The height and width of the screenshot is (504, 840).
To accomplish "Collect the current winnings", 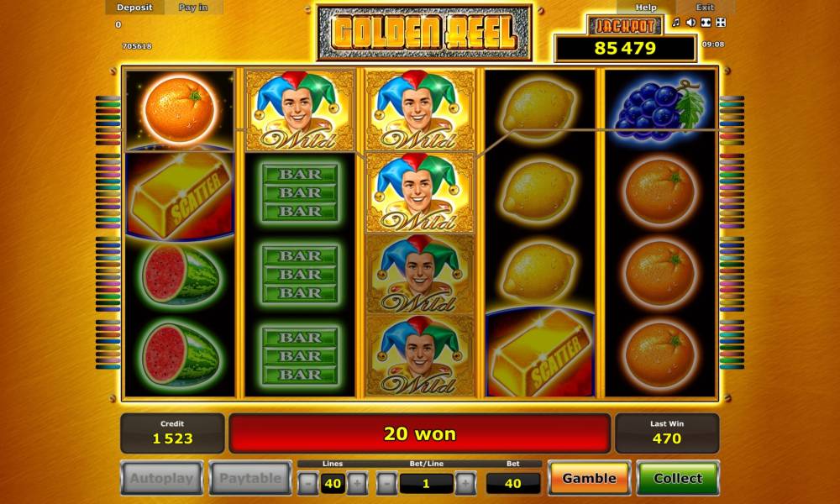I will pos(678,478).
